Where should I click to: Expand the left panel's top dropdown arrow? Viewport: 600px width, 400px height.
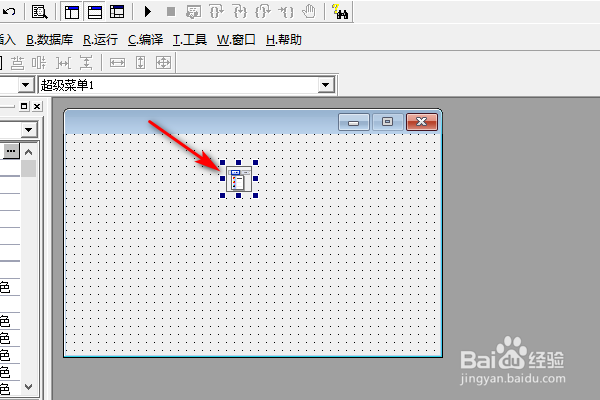click(x=28, y=130)
